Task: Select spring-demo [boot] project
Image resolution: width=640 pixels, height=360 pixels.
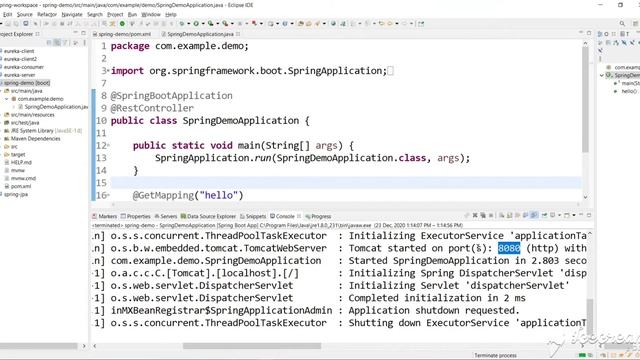Action: (x=27, y=83)
